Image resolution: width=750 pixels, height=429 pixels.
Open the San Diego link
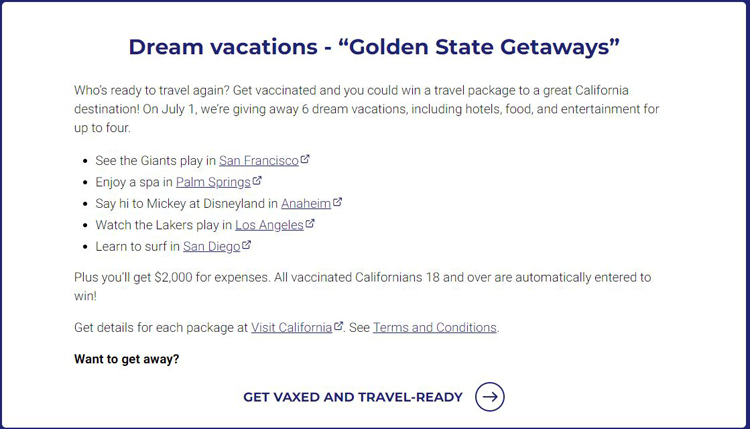[x=212, y=247]
